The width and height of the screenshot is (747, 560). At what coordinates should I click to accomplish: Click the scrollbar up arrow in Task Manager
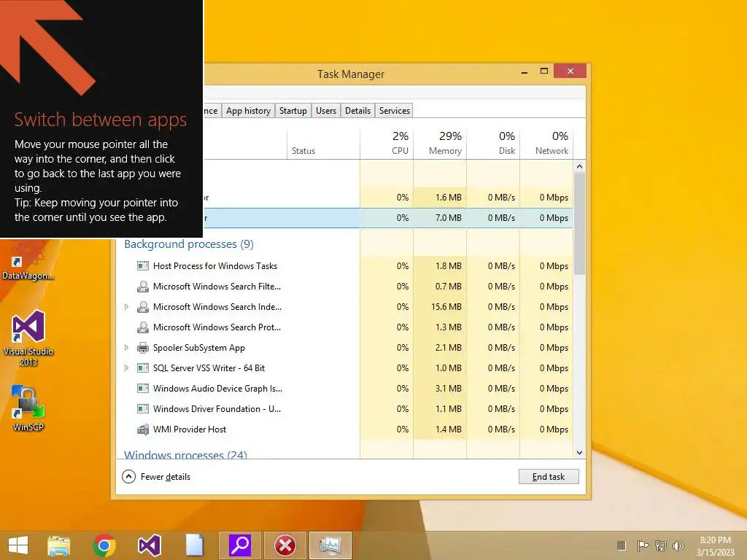coord(579,166)
